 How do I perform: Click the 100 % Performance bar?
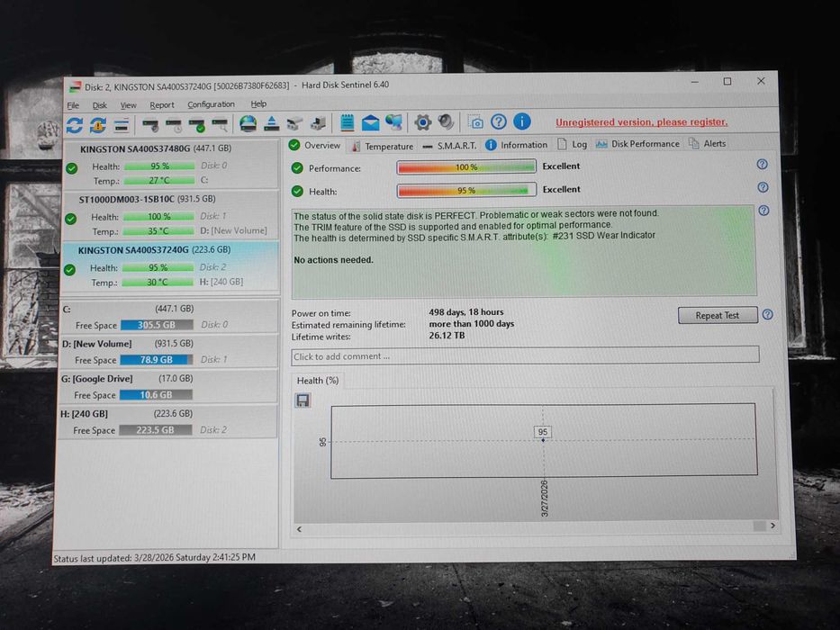(x=466, y=167)
